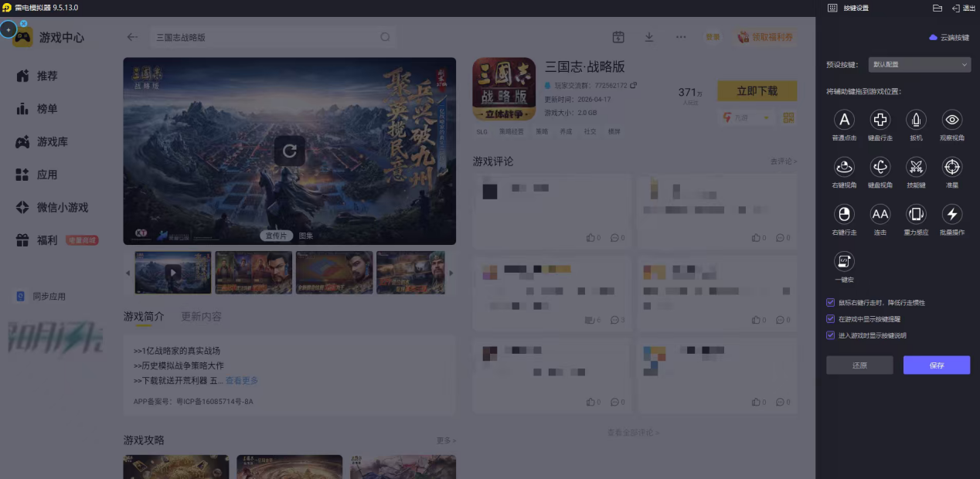This screenshot has width=980, height=479.
Task: Select the 扳机 trigger key icon
Action: (916, 120)
